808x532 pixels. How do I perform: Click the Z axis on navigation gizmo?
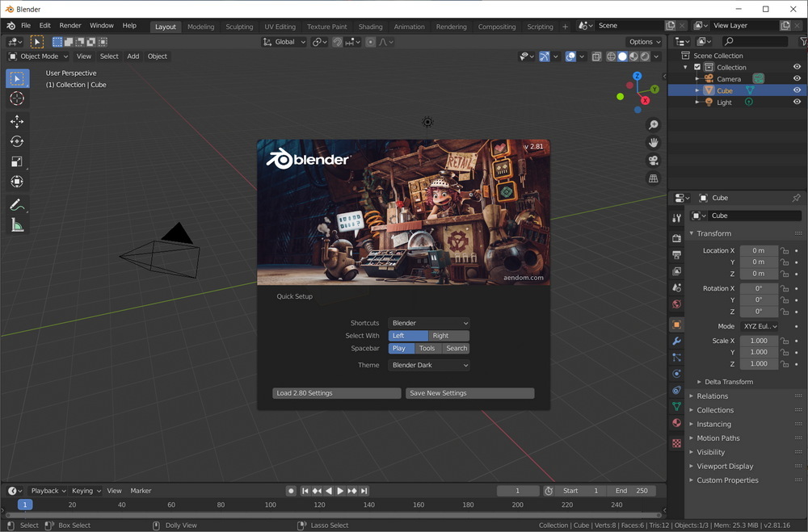(x=638, y=76)
